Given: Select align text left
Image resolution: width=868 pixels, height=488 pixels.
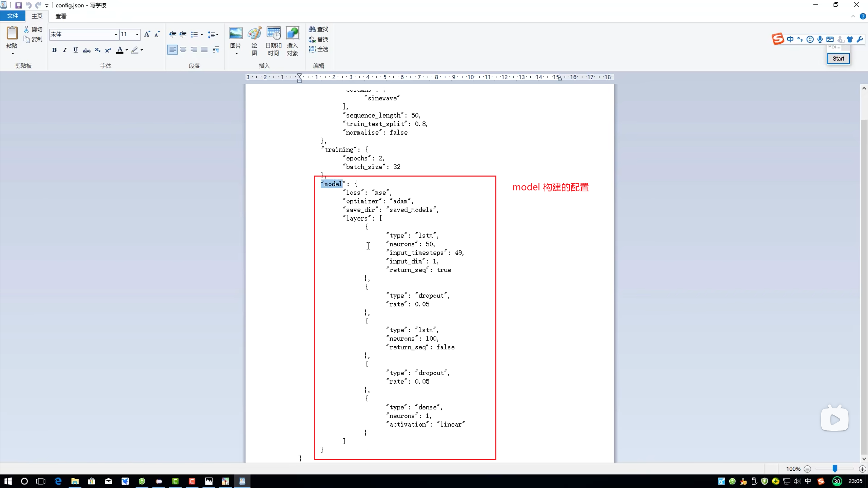Looking at the screenshot, I should [x=172, y=50].
